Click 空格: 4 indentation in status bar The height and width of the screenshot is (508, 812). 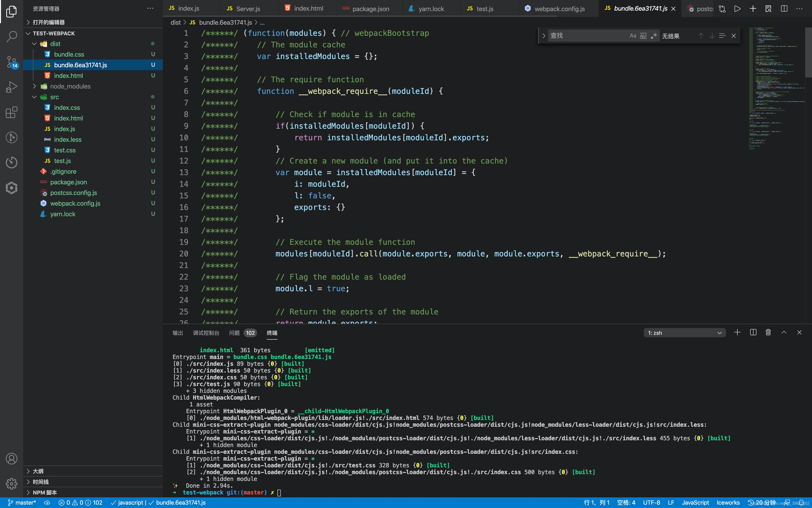pos(626,503)
